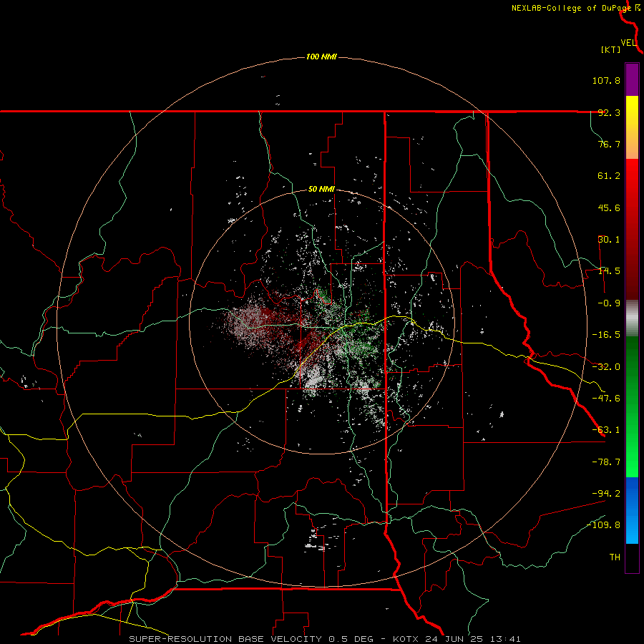Click the 14.5 legend value

coord(609,271)
